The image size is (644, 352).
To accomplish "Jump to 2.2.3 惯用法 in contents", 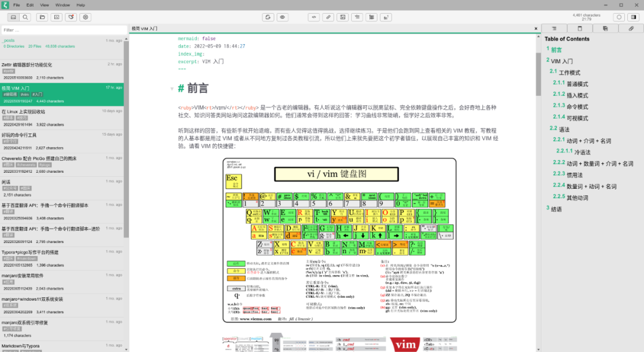I will click(575, 175).
